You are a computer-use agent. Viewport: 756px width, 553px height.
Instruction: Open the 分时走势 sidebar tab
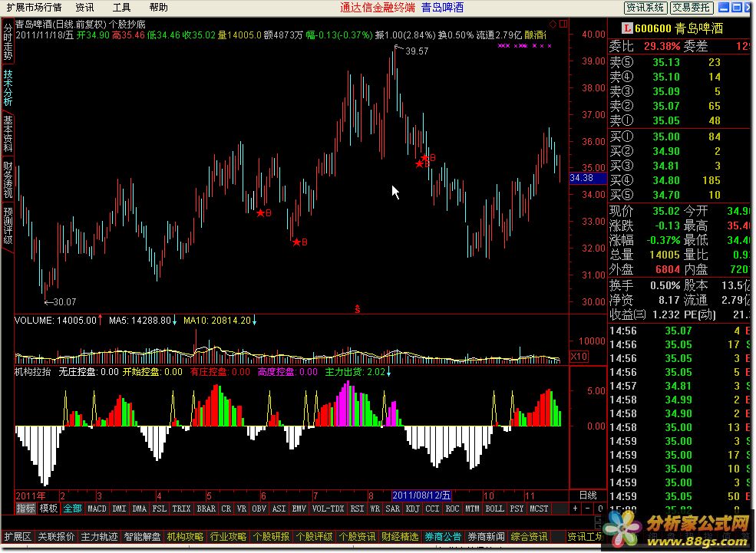tap(8, 42)
